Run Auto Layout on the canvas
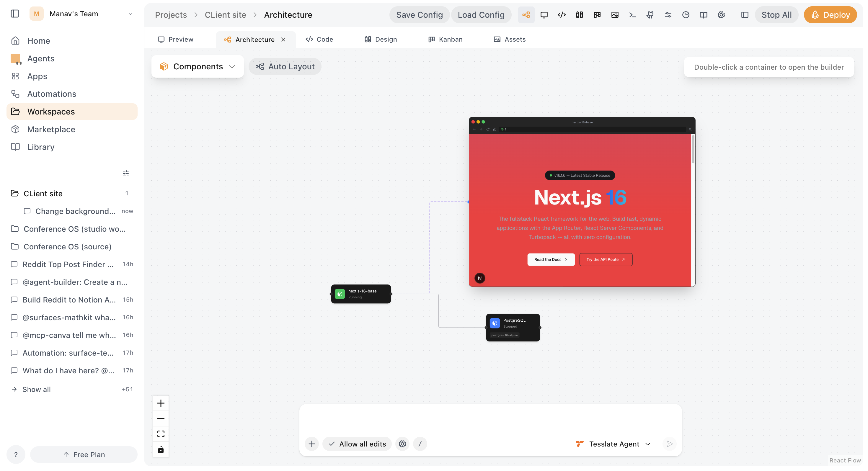 (285, 66)
